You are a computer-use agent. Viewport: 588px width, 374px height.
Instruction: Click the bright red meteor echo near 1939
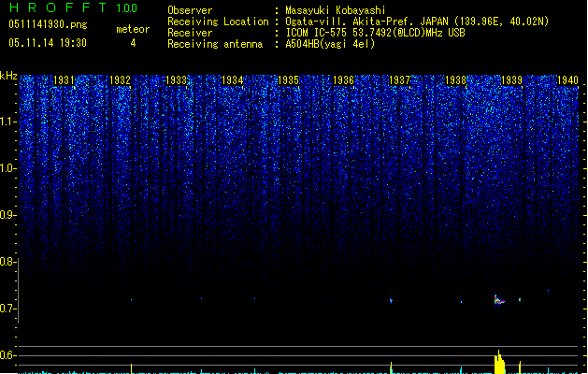[499, 300]
